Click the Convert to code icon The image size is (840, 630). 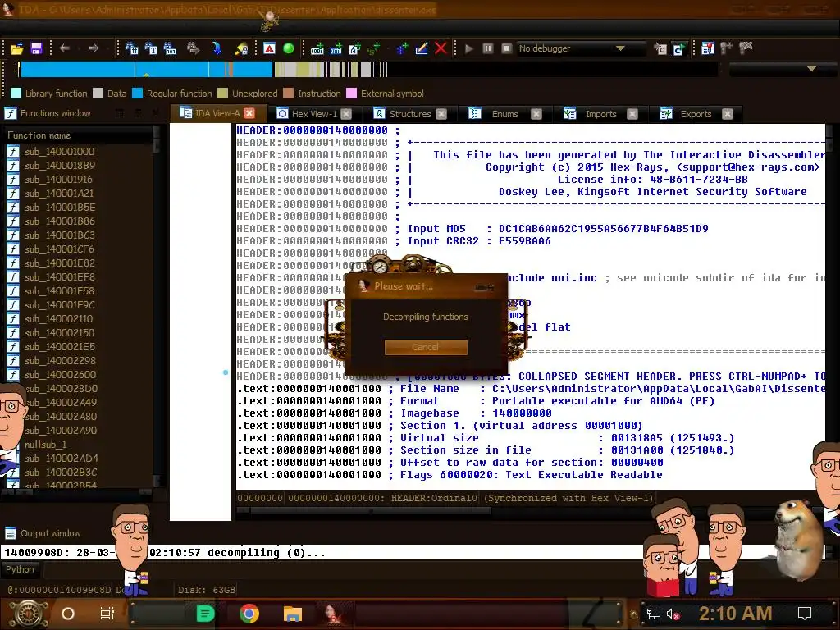[x=317, y=48]
